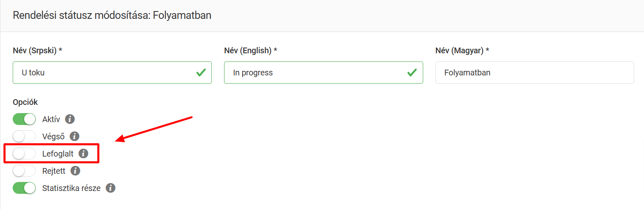
Task: Click the green checkmark in the Srpski field
Action: [201, 73]
